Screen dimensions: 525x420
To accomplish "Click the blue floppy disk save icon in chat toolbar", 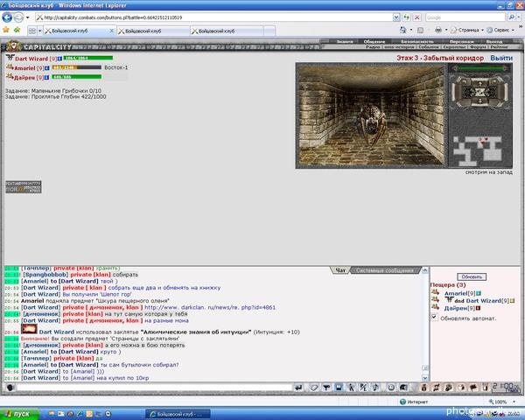I will pyautogui.click(x=339, y=388).
